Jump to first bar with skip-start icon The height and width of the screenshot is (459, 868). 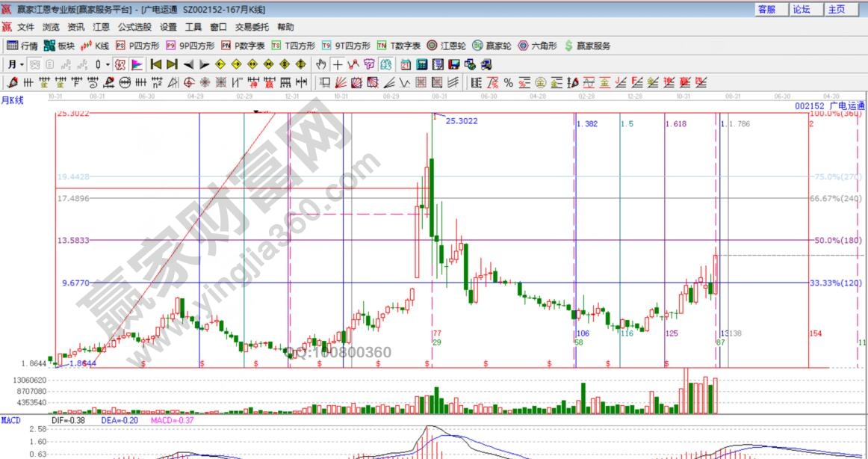click(156, 64)
